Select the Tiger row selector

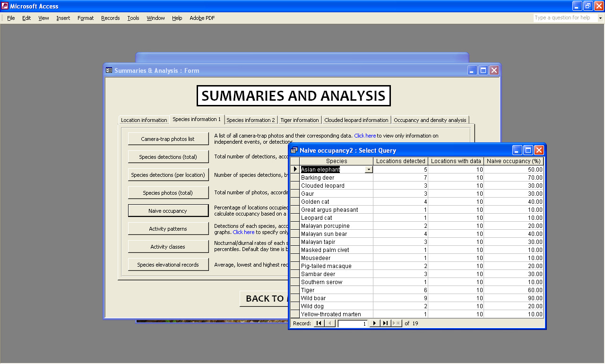click(x=294, y=290)
